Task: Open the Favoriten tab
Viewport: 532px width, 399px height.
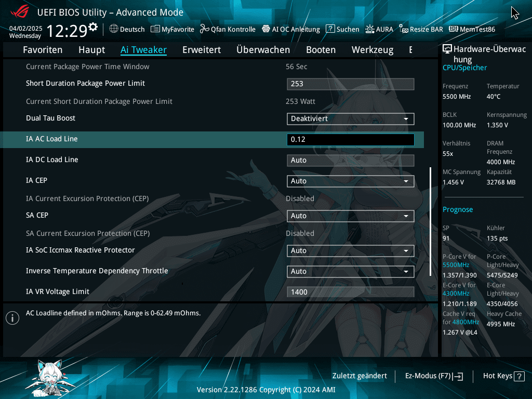Action: pos(43,50)
